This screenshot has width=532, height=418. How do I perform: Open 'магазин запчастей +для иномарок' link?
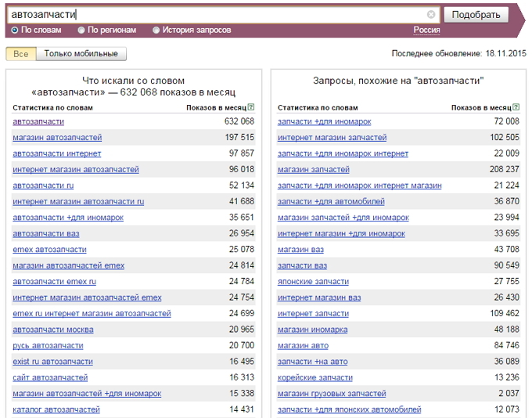[x=343, y=218]
